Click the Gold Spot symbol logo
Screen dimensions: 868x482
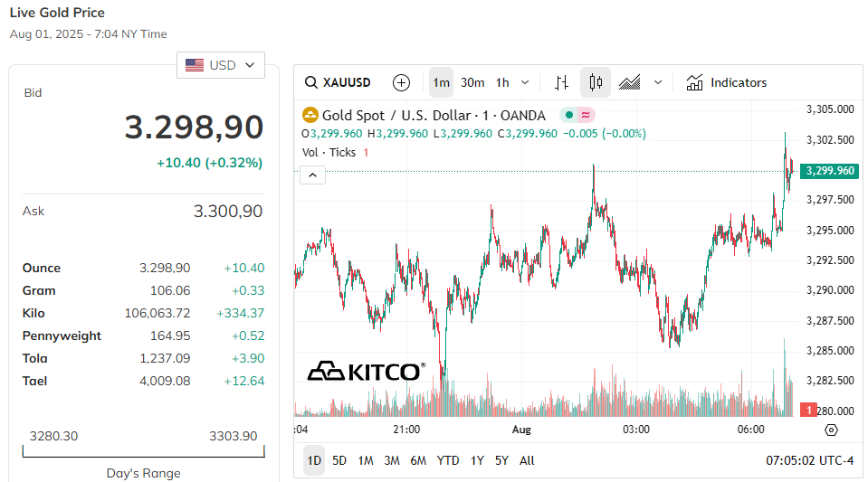tap(310, 115)
